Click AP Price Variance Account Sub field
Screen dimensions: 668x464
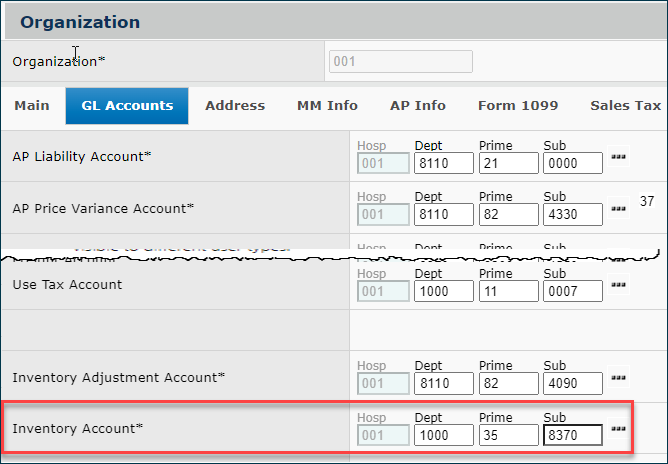[572, 214]
